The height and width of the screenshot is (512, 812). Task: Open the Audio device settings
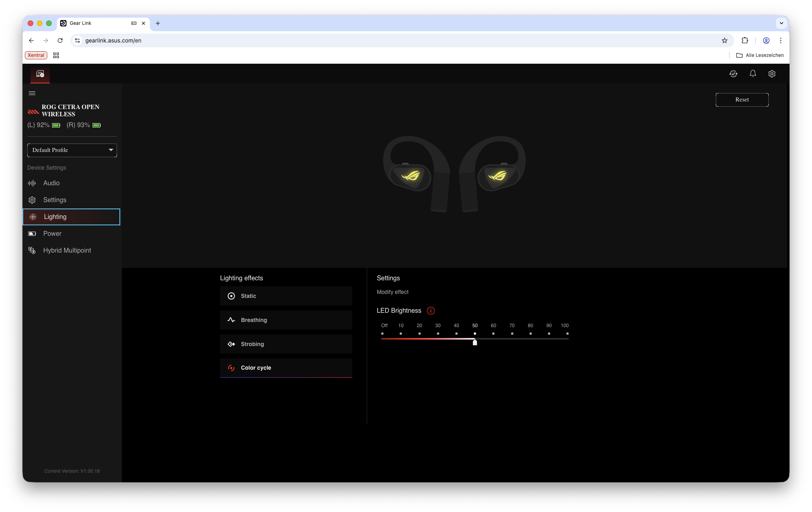pyautogui.click(x=51, y=183)
